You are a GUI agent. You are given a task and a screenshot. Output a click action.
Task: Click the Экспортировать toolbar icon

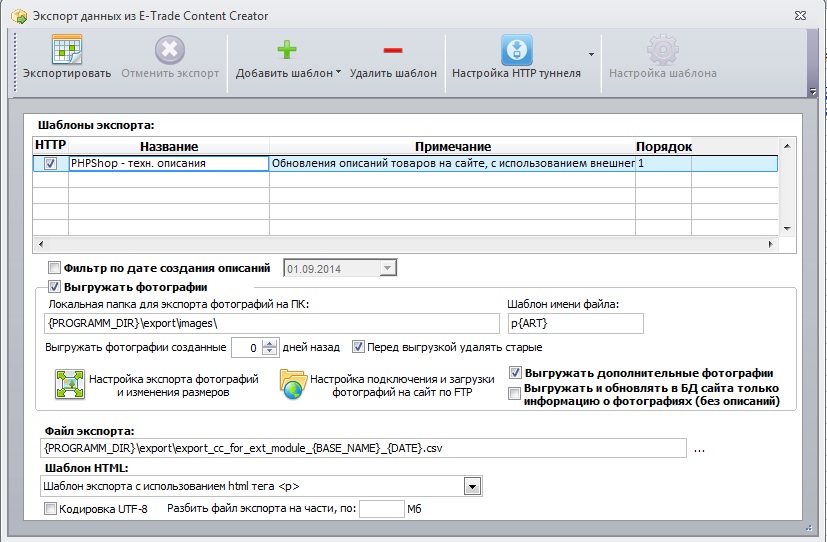coord(66,50)
